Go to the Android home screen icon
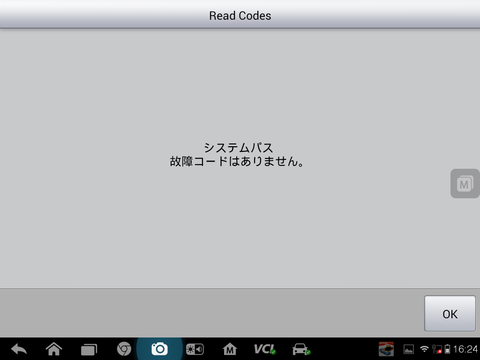This screenshot has width=480, height=360. pyautogui.click(x=54, y=349)
